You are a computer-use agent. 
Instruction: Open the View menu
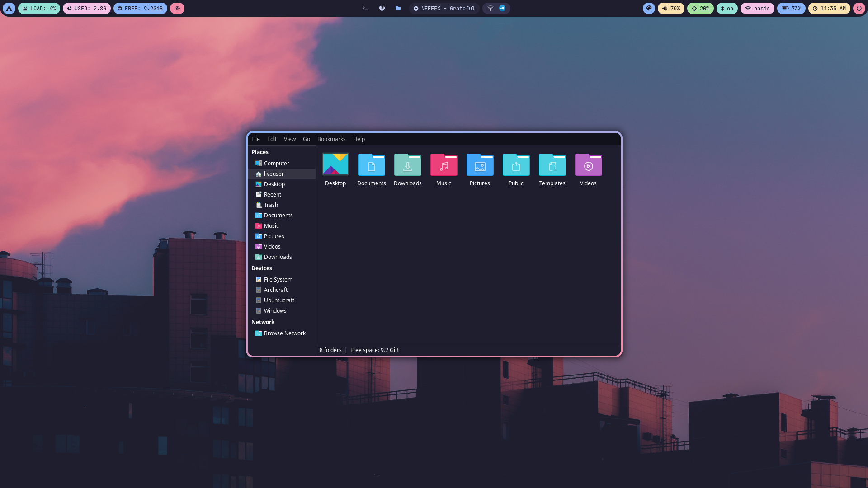click(x=289, y=139)
